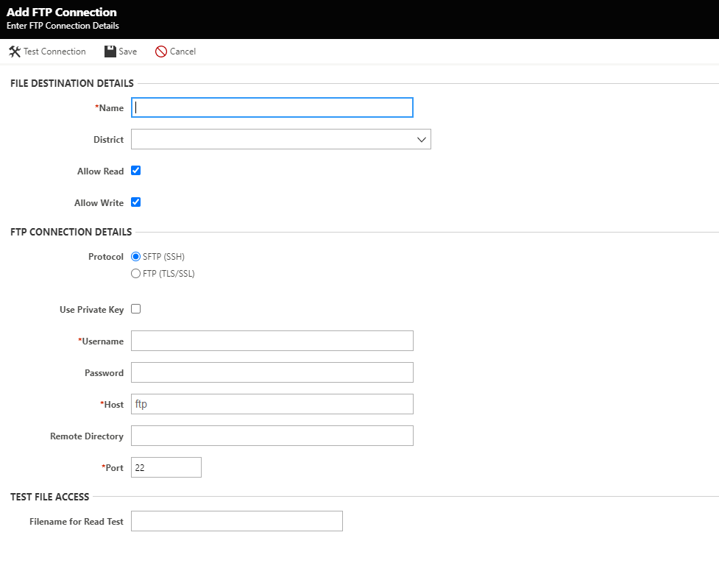Click the Cancel prohibition icon
Viewport: 719px width, 588px height.
pos(161,52)
